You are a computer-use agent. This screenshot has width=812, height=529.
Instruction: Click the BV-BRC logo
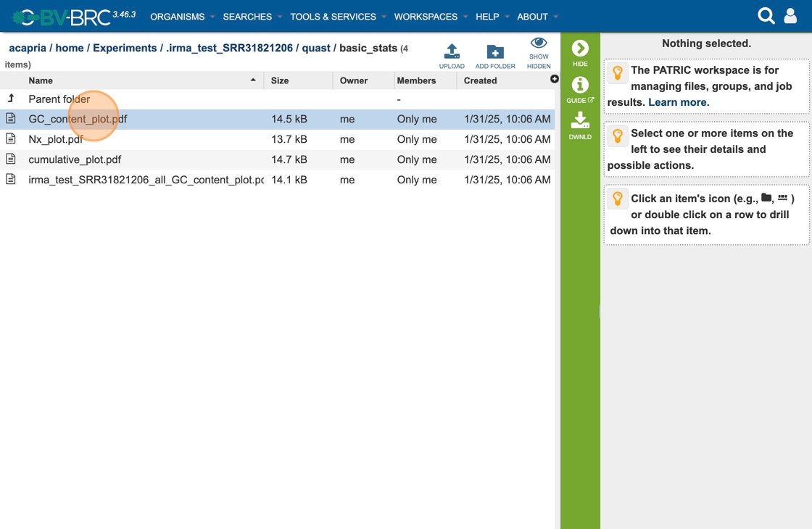61,17
